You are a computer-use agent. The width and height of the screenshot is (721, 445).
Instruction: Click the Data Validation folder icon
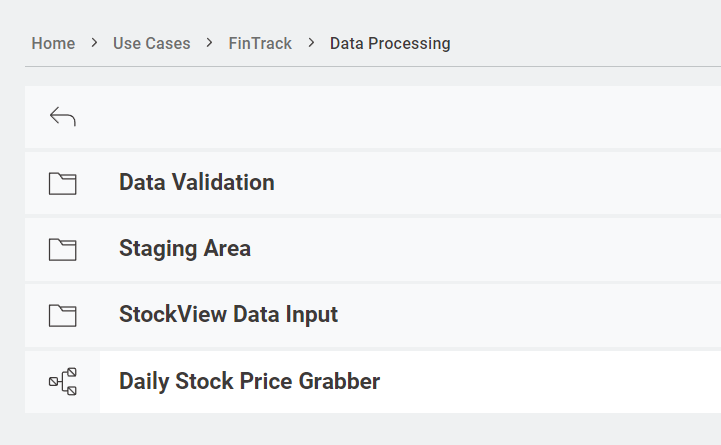(x=62, y=183)
